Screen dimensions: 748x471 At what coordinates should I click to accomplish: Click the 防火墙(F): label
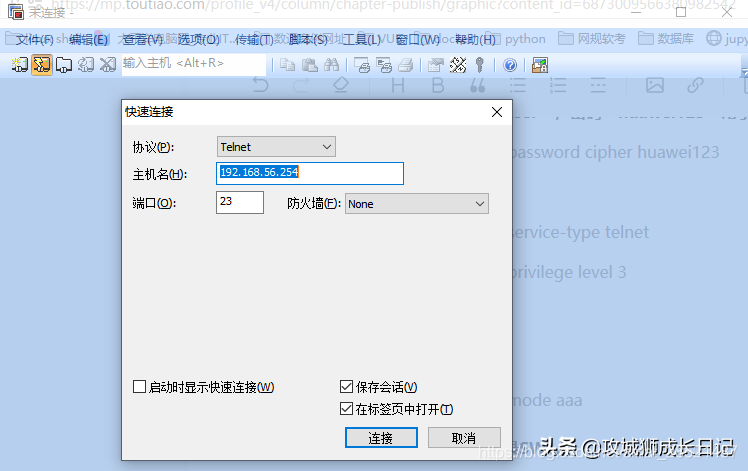click(314, 204)
